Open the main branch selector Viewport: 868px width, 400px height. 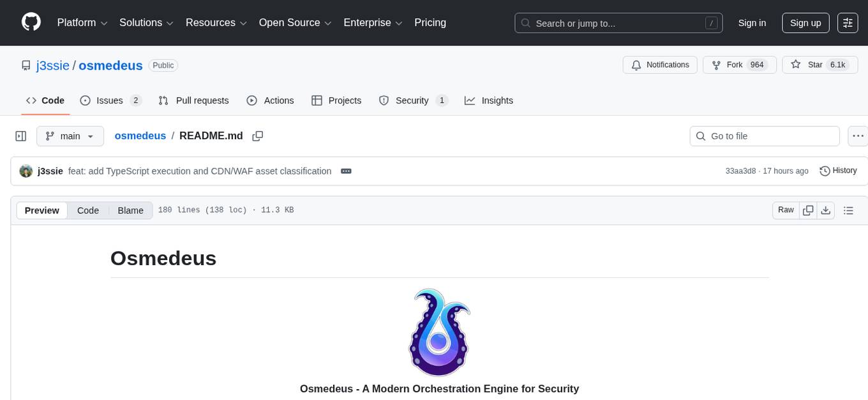70,135
